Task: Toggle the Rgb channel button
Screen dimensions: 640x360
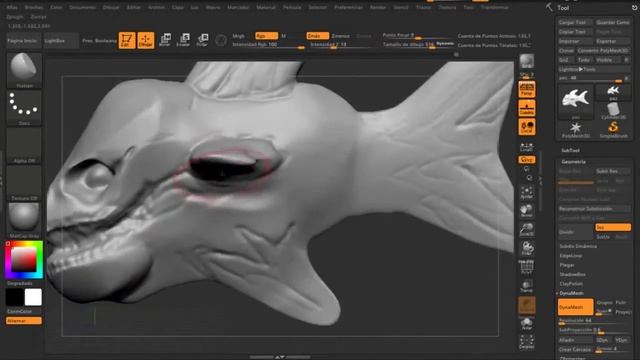Action: tap(266, 36)
